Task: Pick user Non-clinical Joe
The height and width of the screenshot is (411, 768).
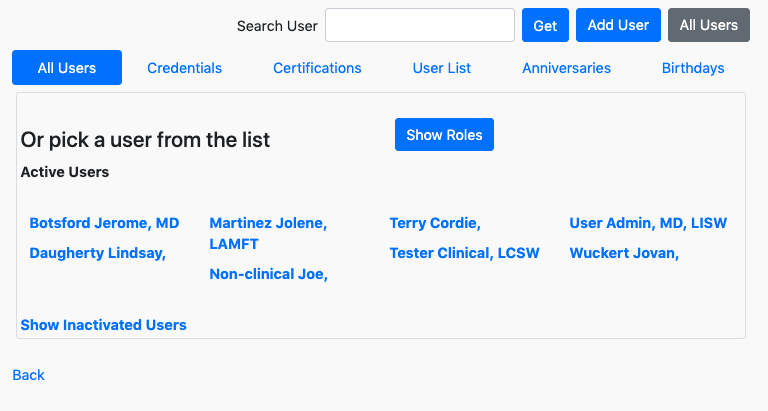Action: click(268, 274)
